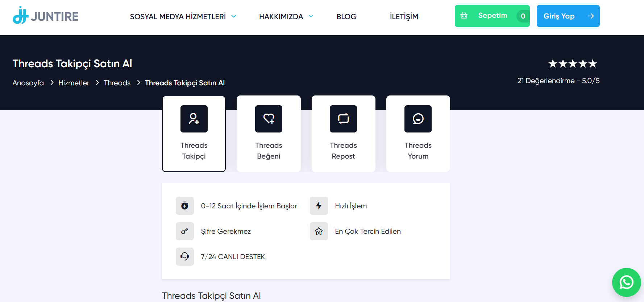Click the shopping basket icon in Sepetim
Viewport: 644px width, 302px height.
[x=464, y=16]
